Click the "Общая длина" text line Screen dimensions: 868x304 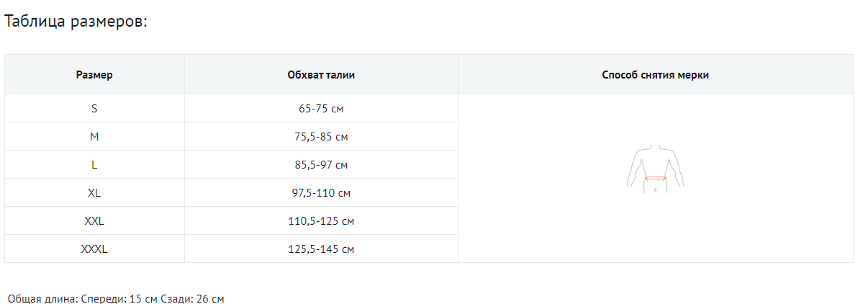point(42,298)
